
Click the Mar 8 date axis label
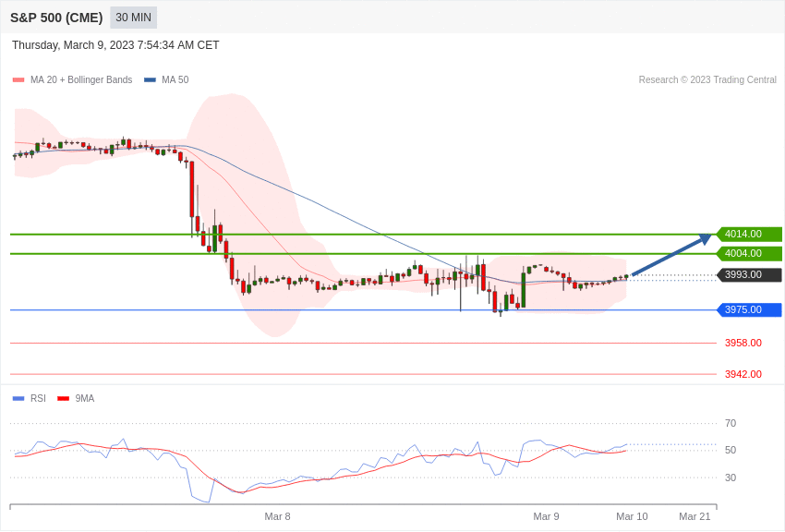pos(277,516)
